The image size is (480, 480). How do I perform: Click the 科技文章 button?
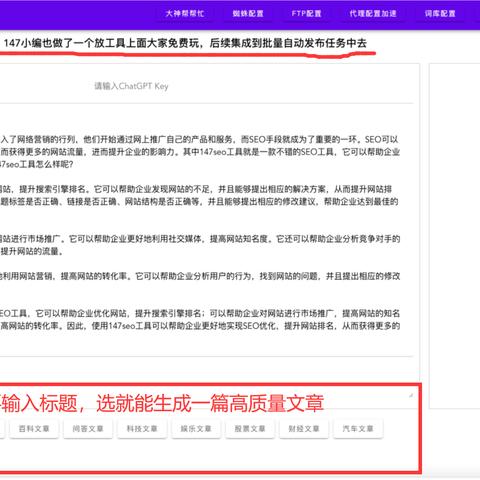click(142, 429)
